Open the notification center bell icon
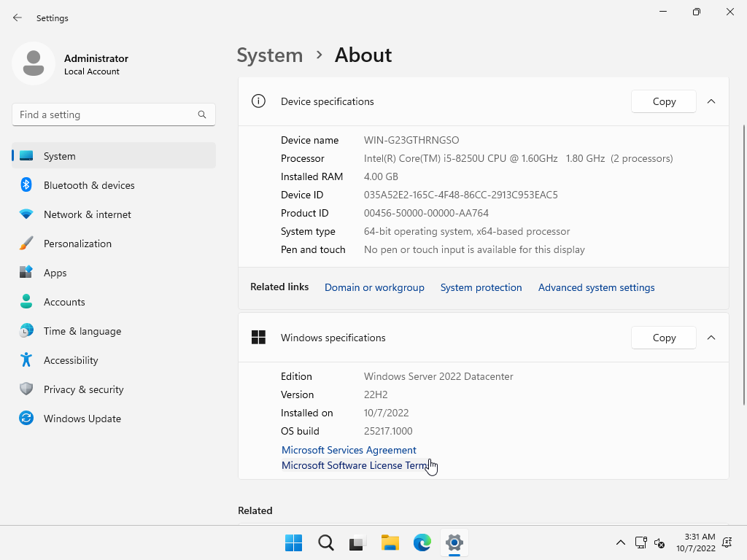The height and width of the screenshot is (560, 747). click(x=727, y=542)
